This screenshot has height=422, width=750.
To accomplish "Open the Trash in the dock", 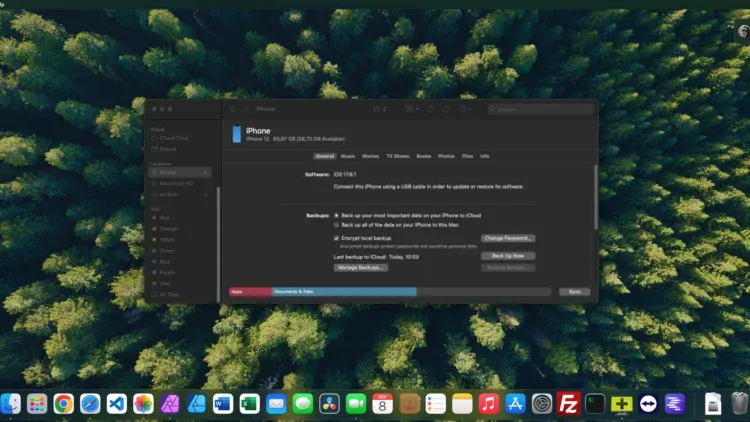I will 739,404.
